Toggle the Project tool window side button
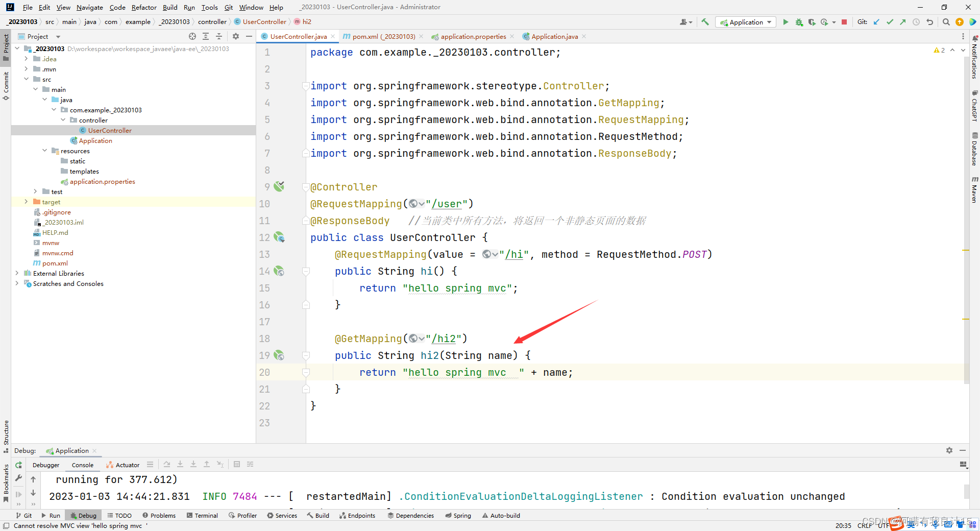The height and width of the screenshot is (531, 980). [x=6, y=46]
